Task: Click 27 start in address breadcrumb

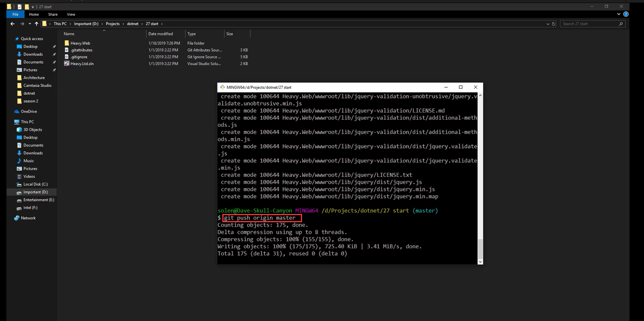Action: pos(152,24)
